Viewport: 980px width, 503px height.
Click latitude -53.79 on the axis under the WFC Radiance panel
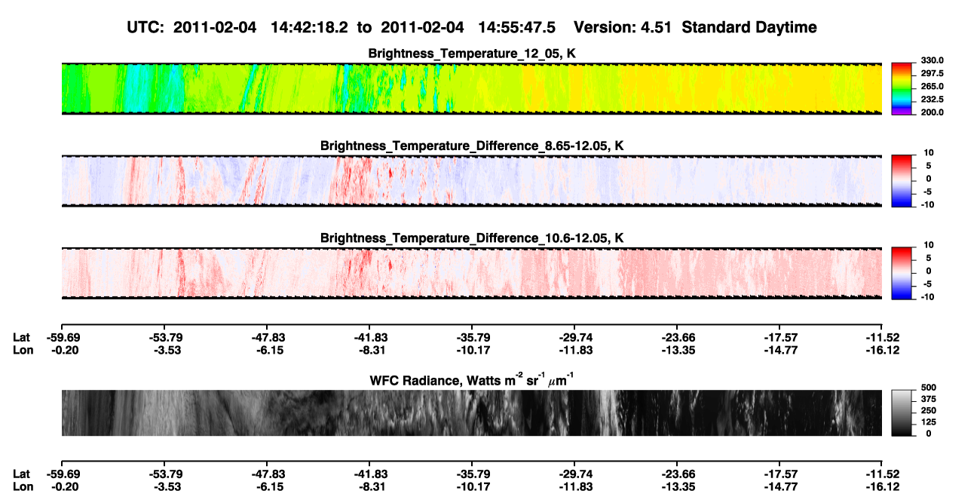pyautogui.click(x=164, y=474)
